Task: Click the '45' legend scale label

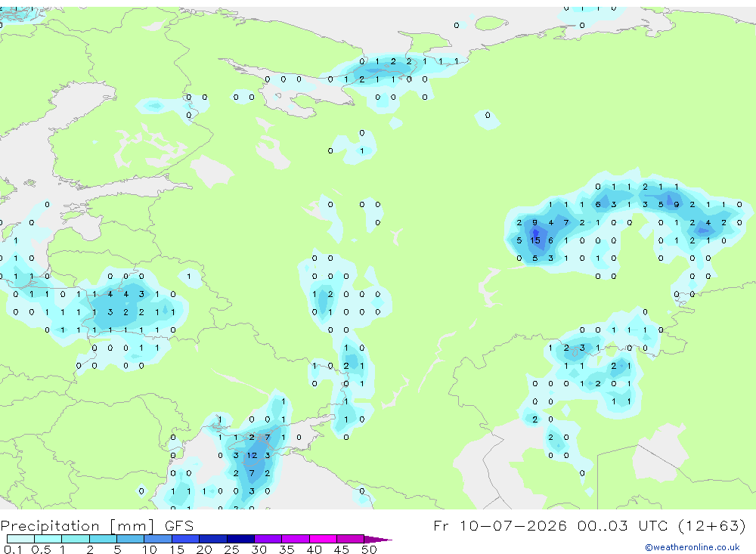Action: coord(342,549)
